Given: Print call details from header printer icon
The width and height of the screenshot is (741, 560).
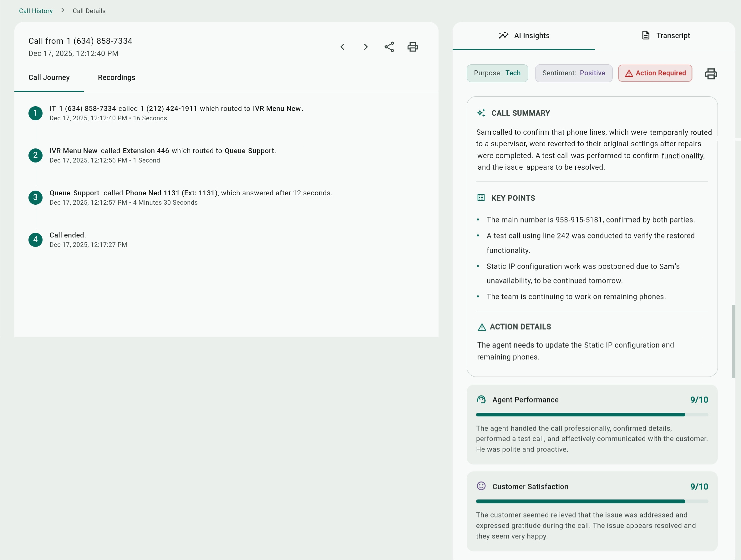Looking at the screenshot, I should (412, 47).
